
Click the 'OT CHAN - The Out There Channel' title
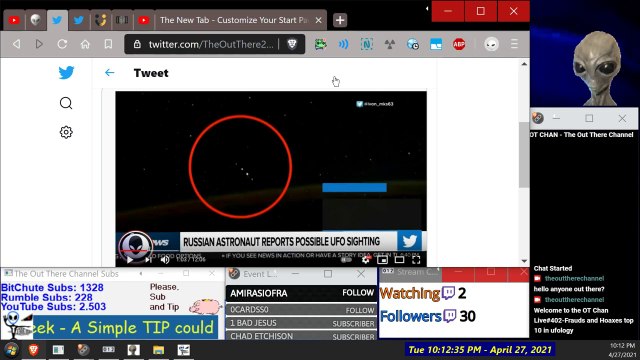click(582, 135)
